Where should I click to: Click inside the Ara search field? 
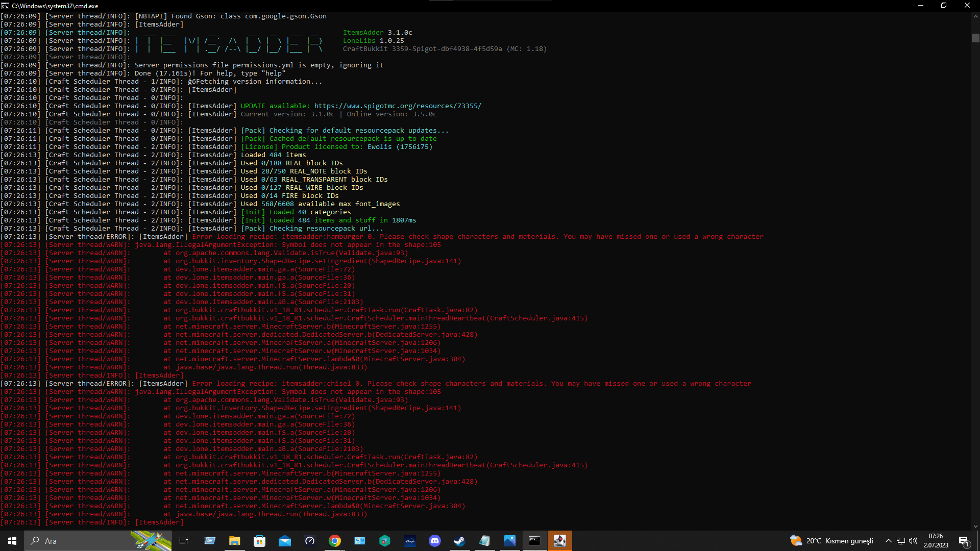click(x=77, y=541)
